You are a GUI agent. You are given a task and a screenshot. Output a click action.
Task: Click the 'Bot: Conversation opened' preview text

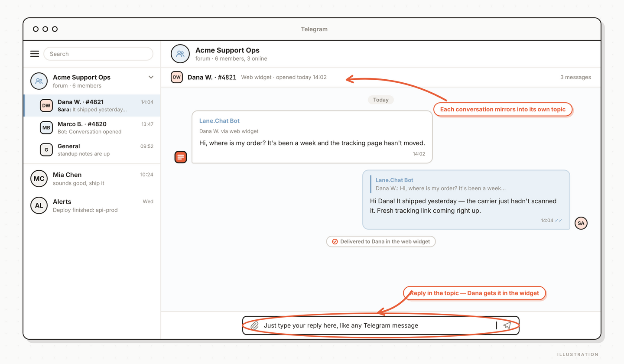(x=89, y=132)
